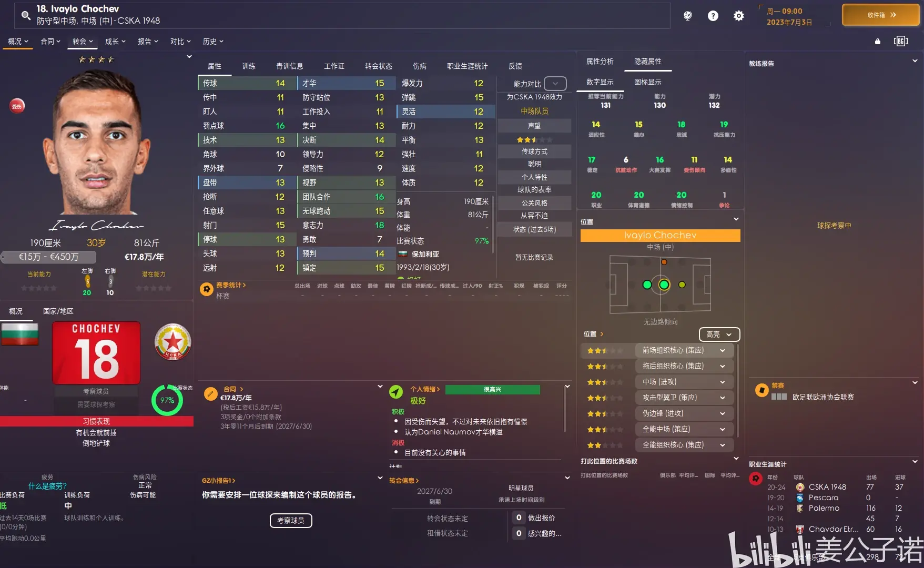Viewport: 924px width, 568px height.
Task: Click the 97% match condition ring
Action: click(x=167, y=400)
